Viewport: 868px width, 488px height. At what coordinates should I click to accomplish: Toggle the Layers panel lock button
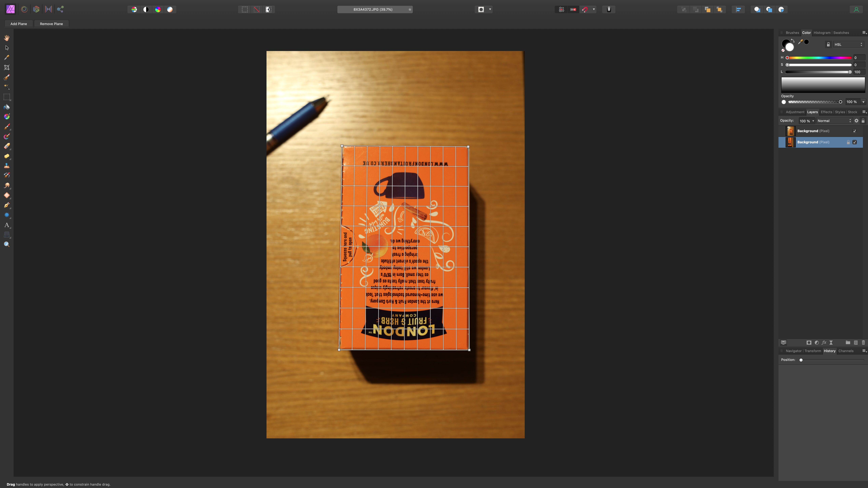pyautogui.click(x=863, y=121)
